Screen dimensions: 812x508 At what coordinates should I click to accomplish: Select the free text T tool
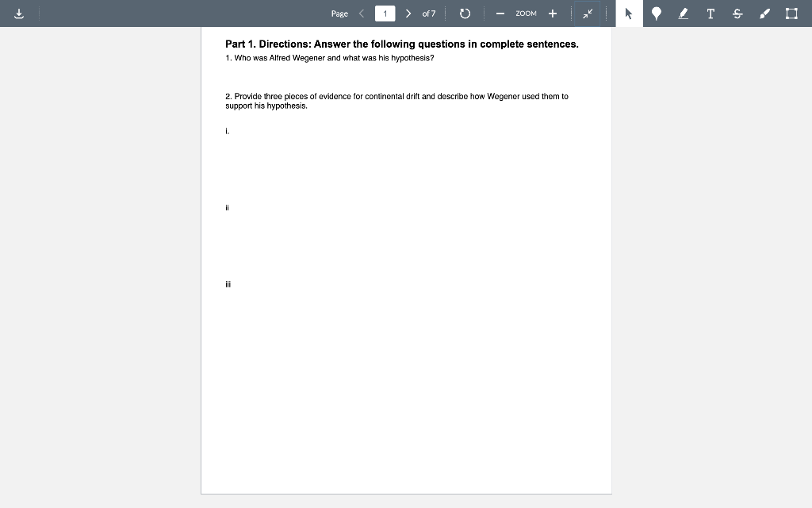[x=710, y=13]
